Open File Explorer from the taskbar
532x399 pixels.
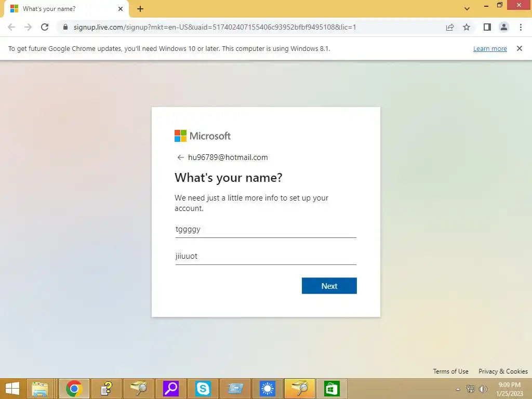tap(39, 389)
